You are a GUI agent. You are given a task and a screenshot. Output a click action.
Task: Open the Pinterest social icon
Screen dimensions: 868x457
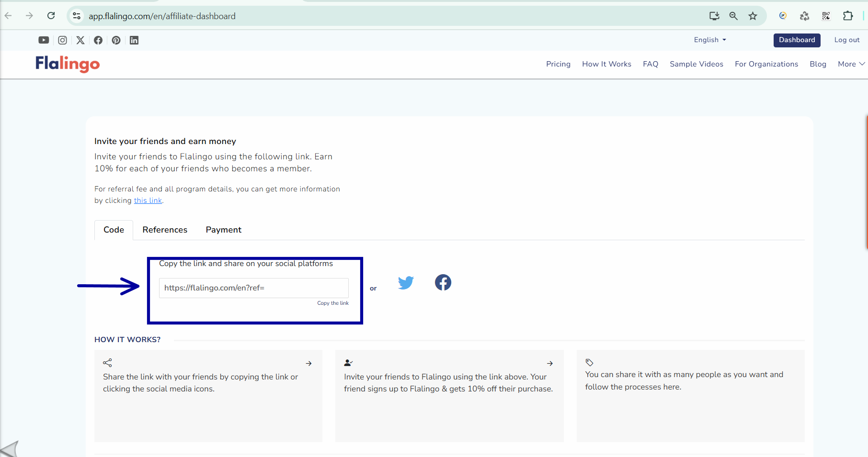click(x=116, y=40)
